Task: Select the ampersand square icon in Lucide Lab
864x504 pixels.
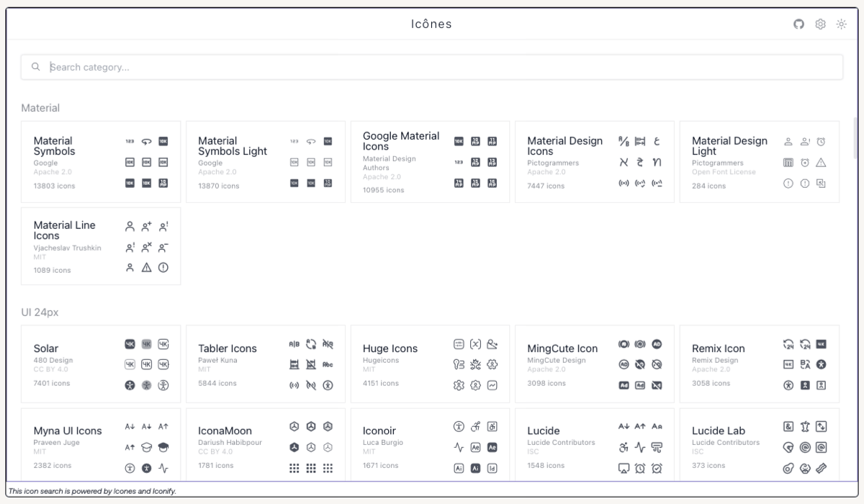Action: (788, 426)
